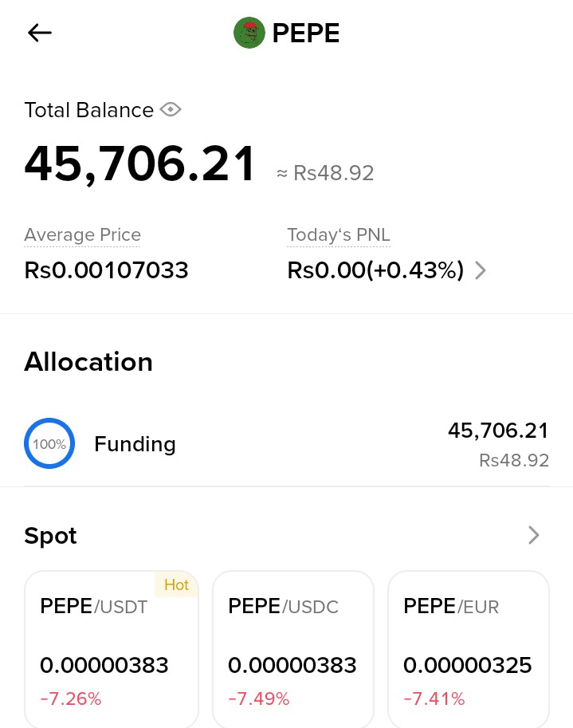Show the Average Price explanation label
Image resolution: width=573 pixels, height=728 pixels.
(83, 235)
